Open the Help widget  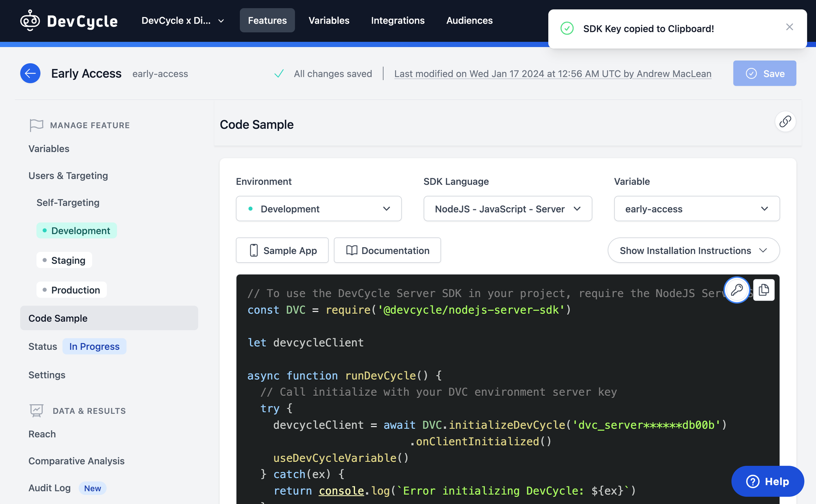point(767,481)
